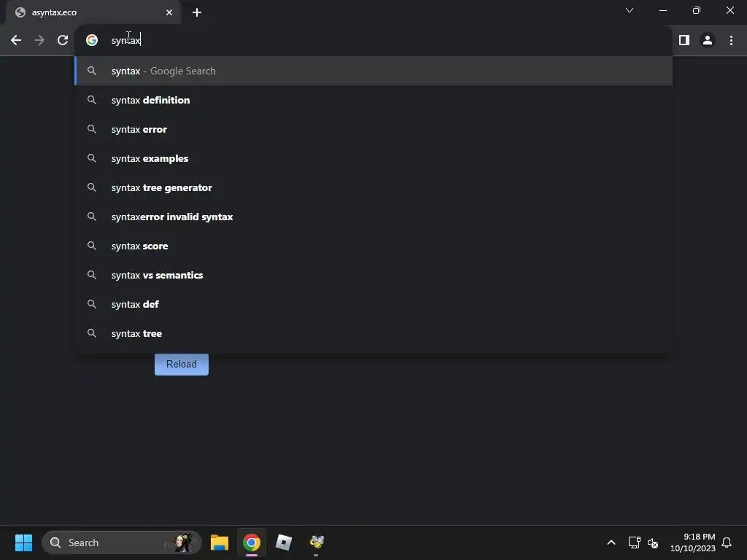This screenshot has height=560, width=747.
Task: Open the Chrome three-dot menu
Action: click(731, 41)
